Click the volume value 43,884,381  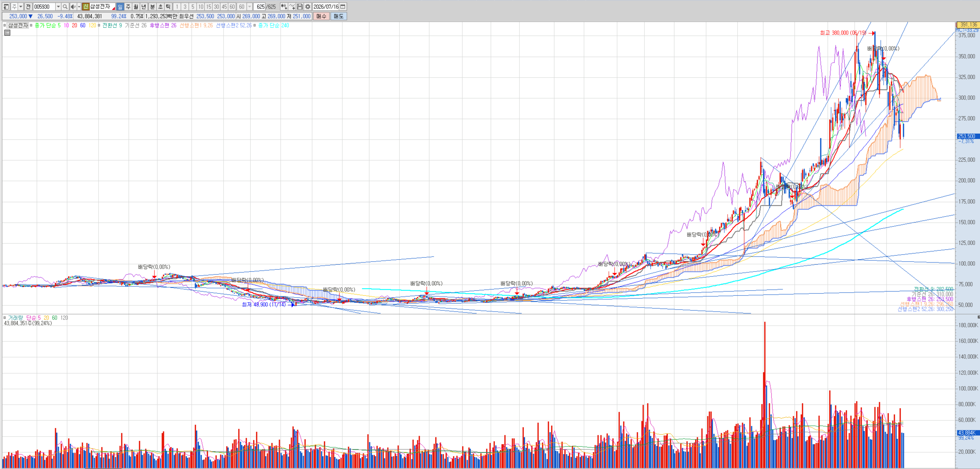click(89, 16)
